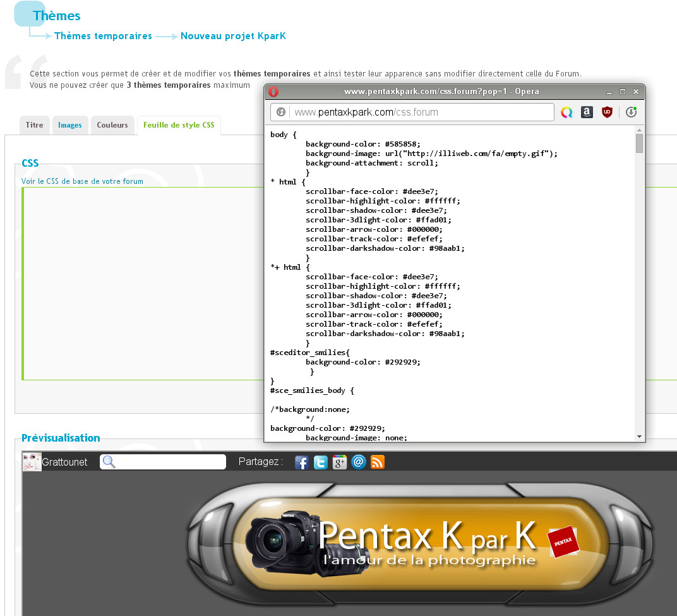Switch to the Couleurs tab
The height and width of the screenshot is (616, 677).
tap(112, 125)
